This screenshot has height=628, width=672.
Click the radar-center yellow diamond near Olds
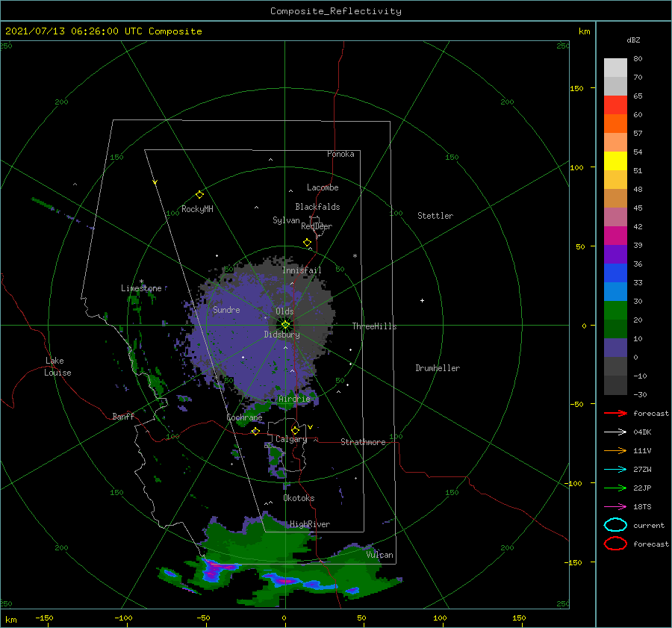pyautogui.click(x=285, y=325)
